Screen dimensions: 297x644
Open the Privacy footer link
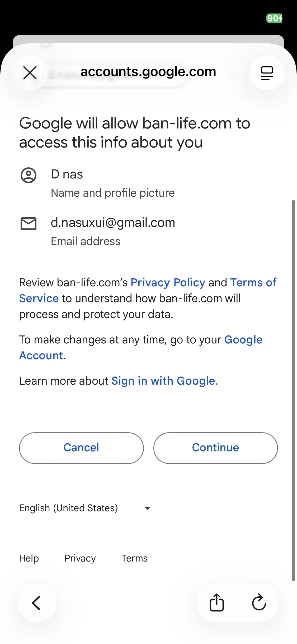pyautogui.click(x=80, y=558)
